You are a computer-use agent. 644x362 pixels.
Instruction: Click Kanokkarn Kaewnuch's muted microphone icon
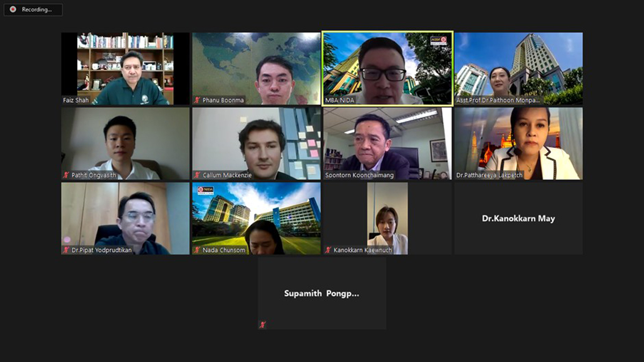pyautogui.click(x=328, y=250)
